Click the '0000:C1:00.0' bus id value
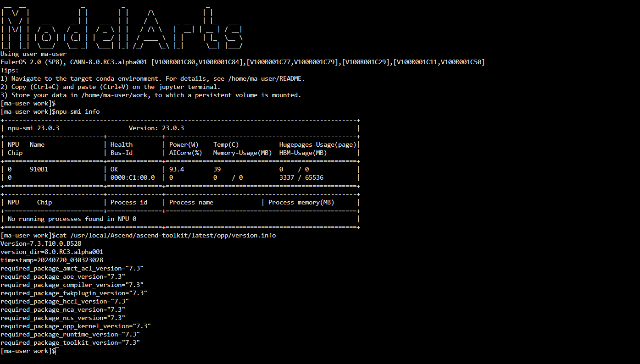The image size is (640, 364). click(133, 177)
